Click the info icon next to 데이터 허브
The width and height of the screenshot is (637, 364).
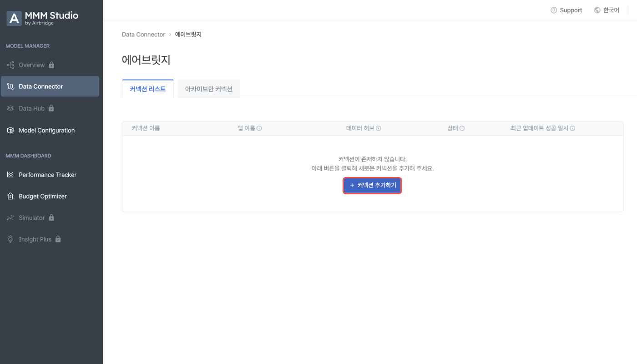(379, 128)
